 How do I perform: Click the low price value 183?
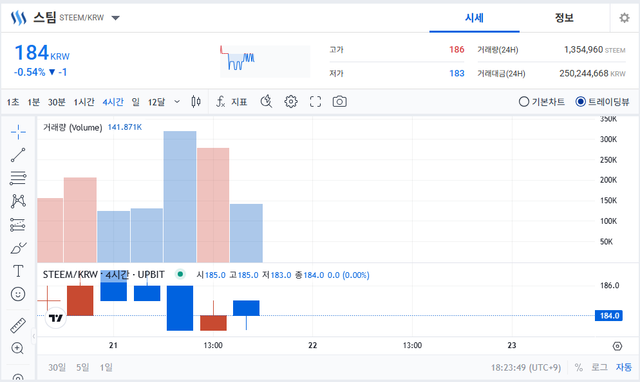tap(457, 73)
